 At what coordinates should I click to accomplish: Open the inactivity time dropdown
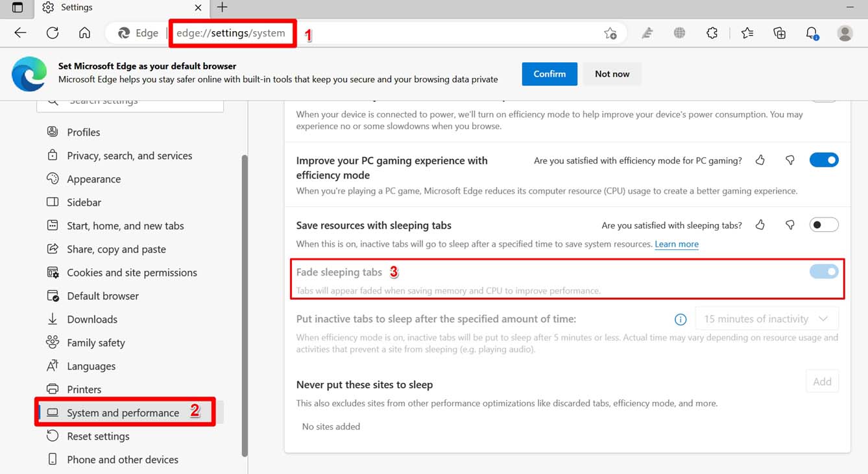(x=766, y=319)
